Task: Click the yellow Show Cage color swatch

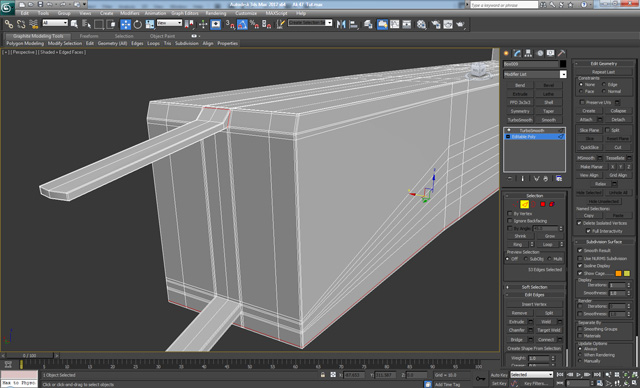Action: tap(627, 273)
